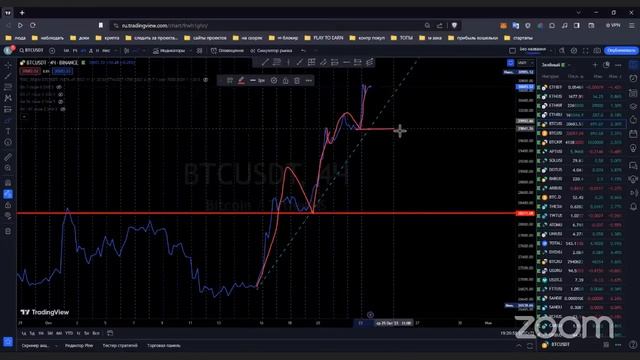
Task: Open the BTCUSDT symbol search
Action: (x=31, y=51)
